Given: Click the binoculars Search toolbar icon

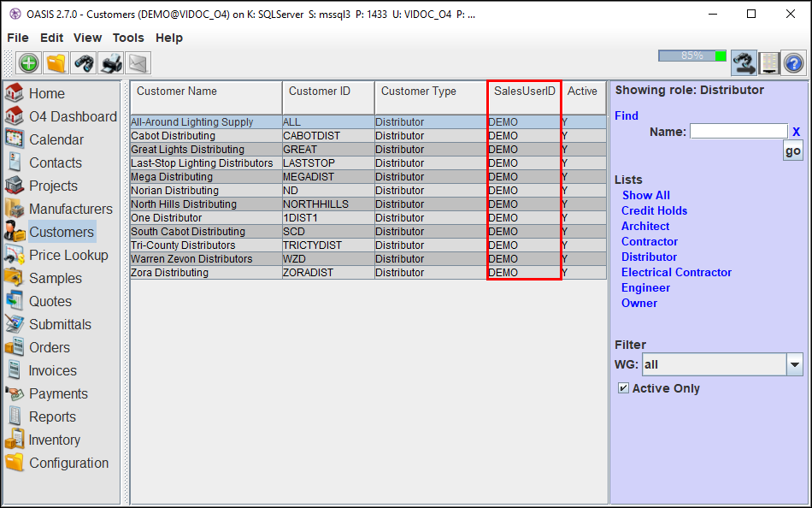Looking at the screenshot, I should tap(84, 63).
